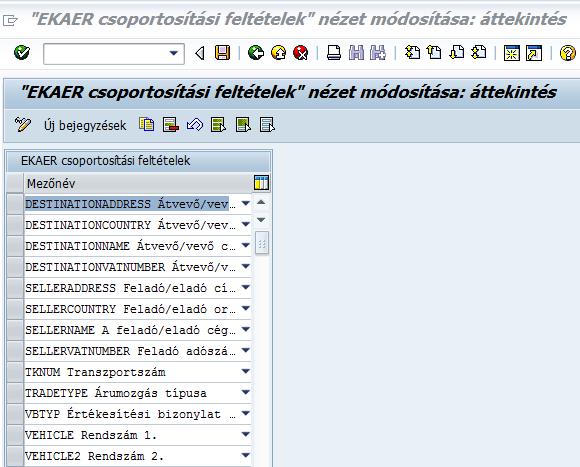Open dropdown for TRADETYPE row
This screenshot has width=580, height=467.
(x=245, y=393)
